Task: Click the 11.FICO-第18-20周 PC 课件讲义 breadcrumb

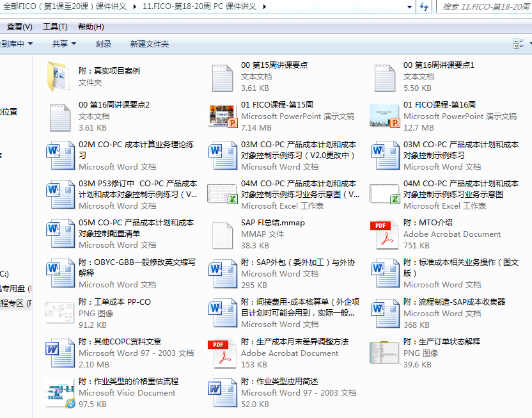Action: [199, 6]
